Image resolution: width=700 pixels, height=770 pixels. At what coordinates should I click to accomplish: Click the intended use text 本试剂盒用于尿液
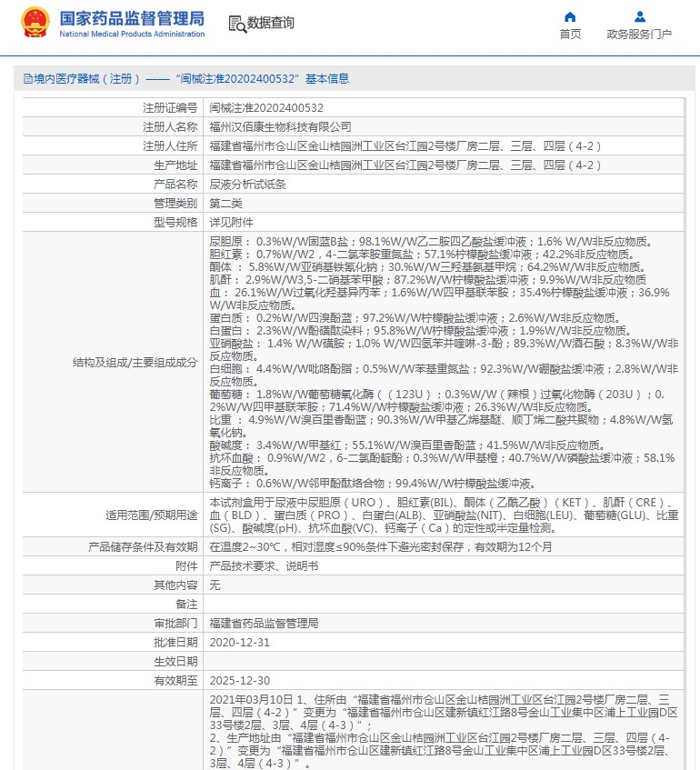pos(444,515)
